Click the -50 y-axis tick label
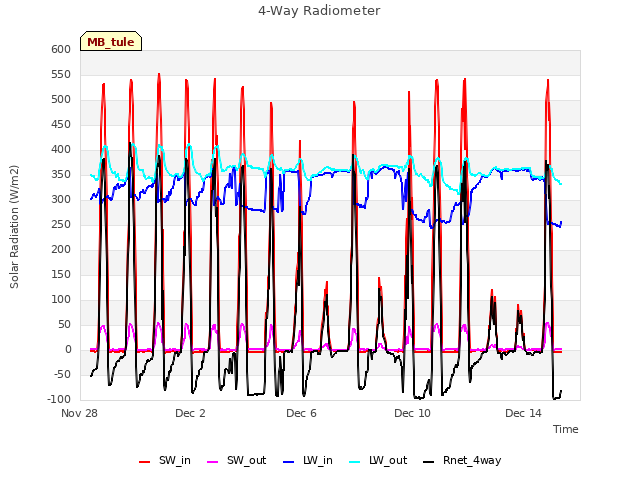 pos(60,374)
